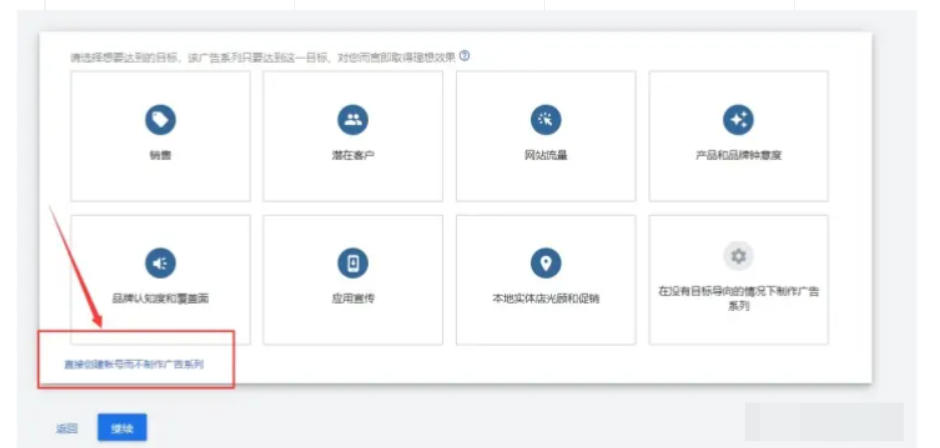Click the location pin icon for 本地实体店光顾和促销
The image size is (940, 448).
tap(546, 263)
